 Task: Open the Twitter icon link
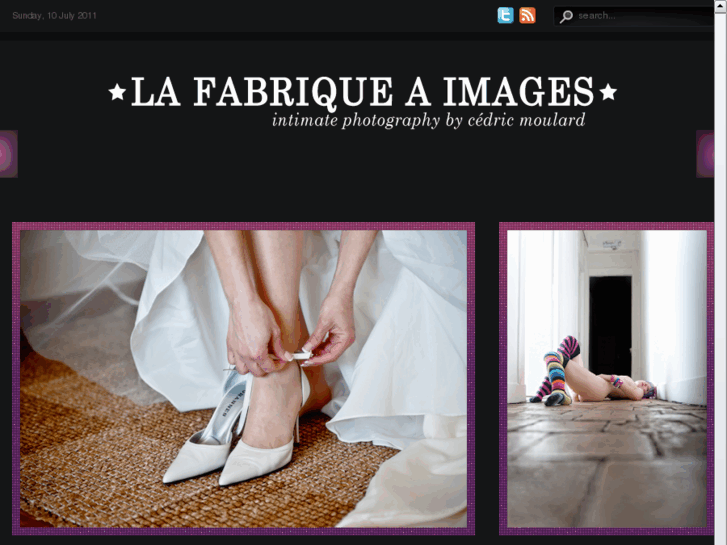coord(505,15)
